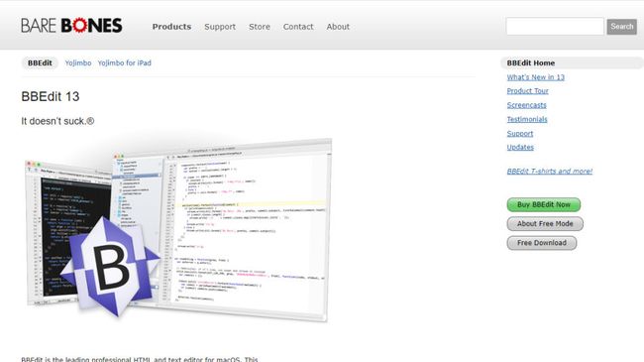This screenshot has width=644, height=362.
Task: Focus the site search field
Action: click(x=555, y=27)
